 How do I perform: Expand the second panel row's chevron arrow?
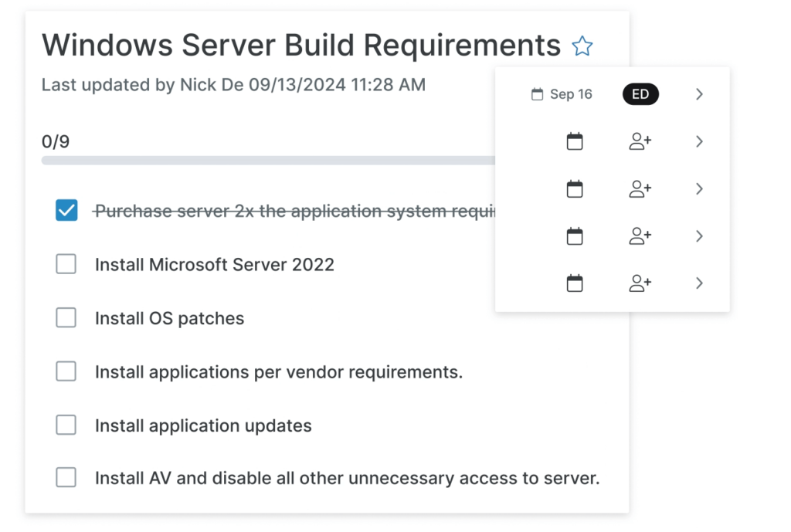click(699, 141)
